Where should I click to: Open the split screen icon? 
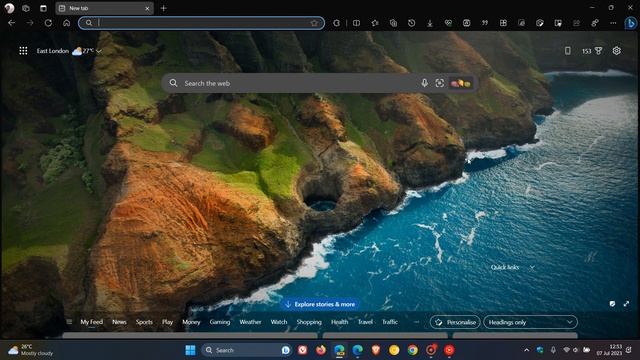tap(356, 23)
